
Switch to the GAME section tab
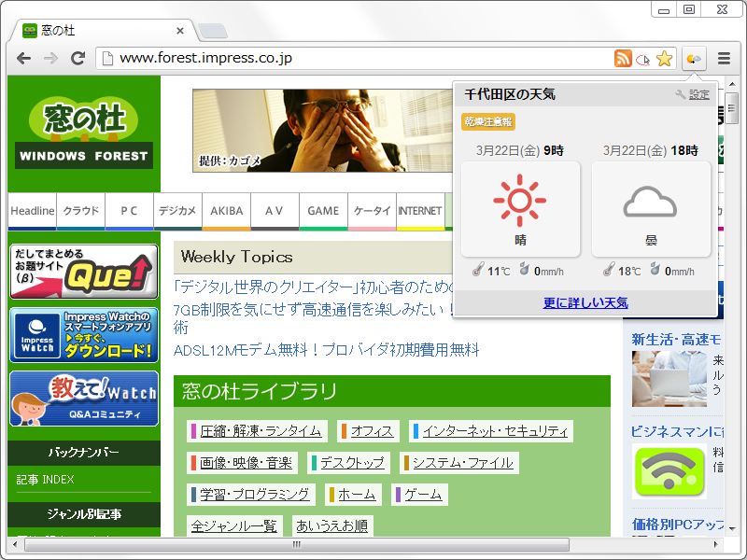click(x=323, y=212)
